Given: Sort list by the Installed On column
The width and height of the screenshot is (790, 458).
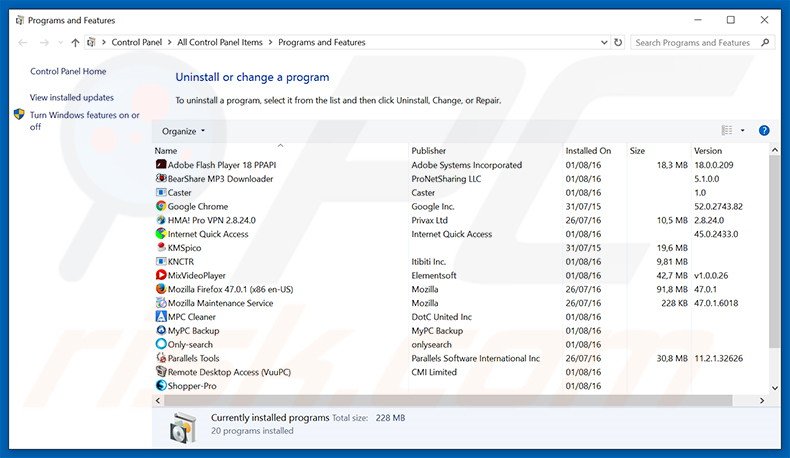Looking at the screenshot, I should coord(588,151).
